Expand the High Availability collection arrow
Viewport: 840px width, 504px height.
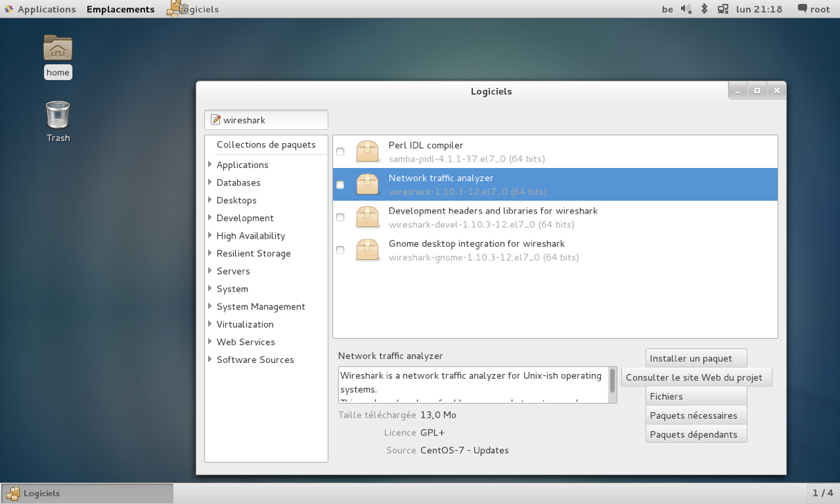pyautogui.click(x=210, y=236)
